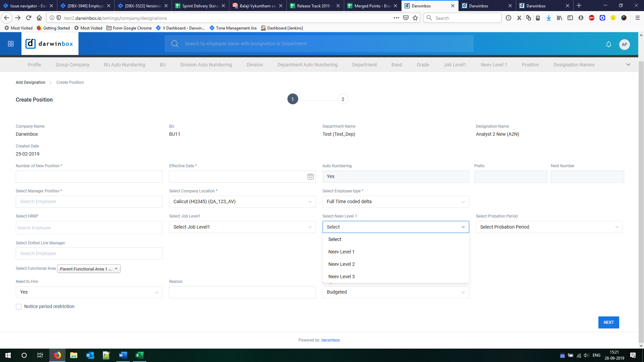Expand more settings tabs chevron

[628, 65]
